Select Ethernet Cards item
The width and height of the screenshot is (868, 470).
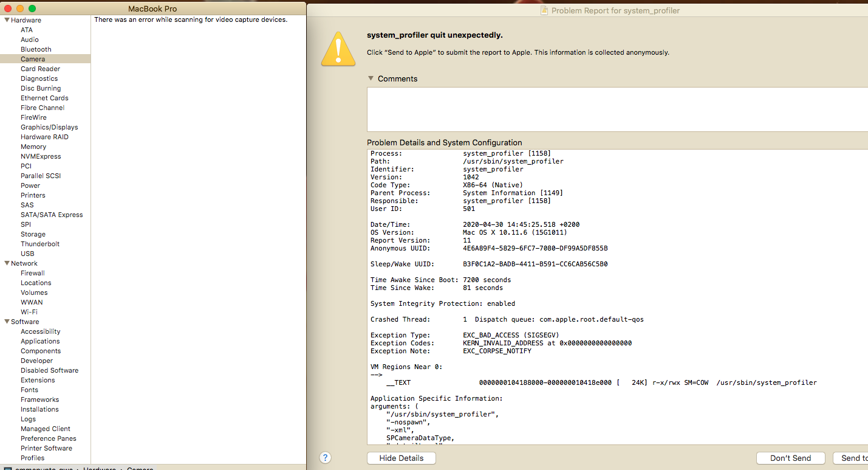pos(44,98)
